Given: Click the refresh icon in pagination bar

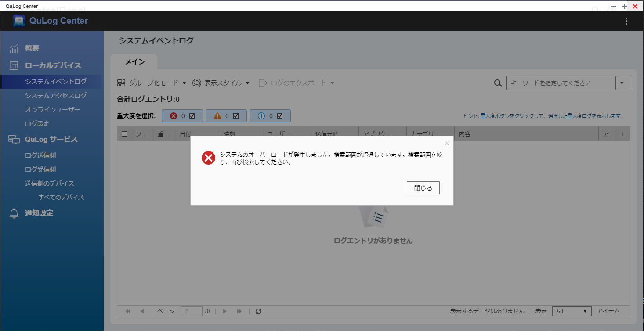Looking at the screenshot, I should [x=258, y=311].
